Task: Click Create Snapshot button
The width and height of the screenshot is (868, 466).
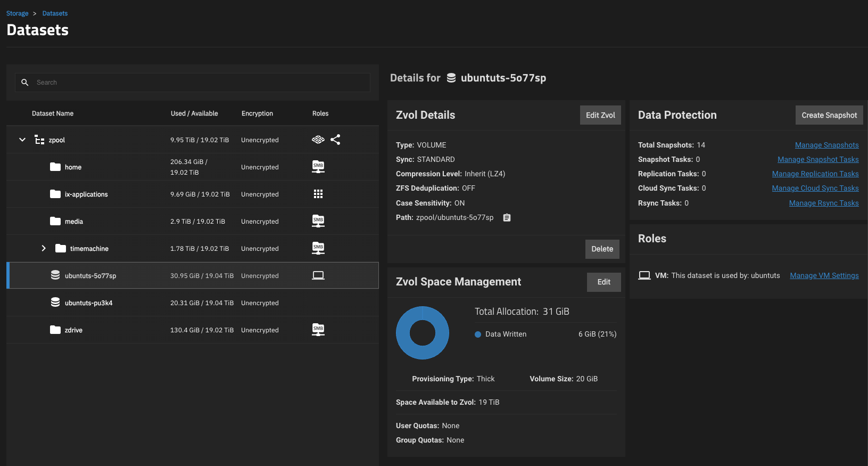Action: click(829, 115)
